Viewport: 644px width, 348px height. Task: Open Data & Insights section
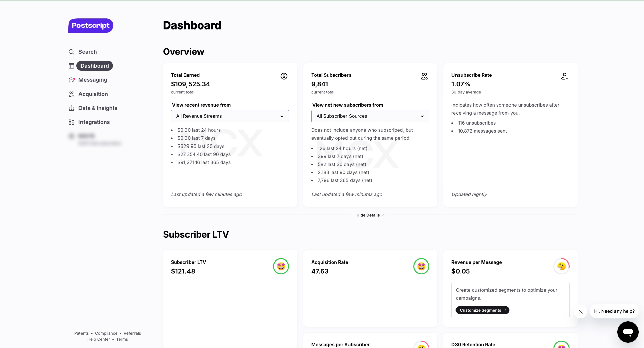(x=98, y=108)
